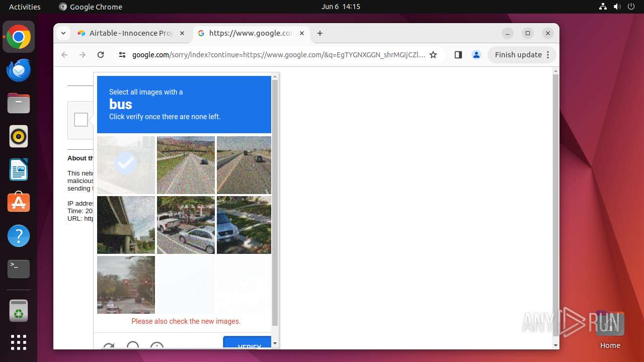The image size is (644, 362).
Task: Close the google.com tab
Action: 302,33
